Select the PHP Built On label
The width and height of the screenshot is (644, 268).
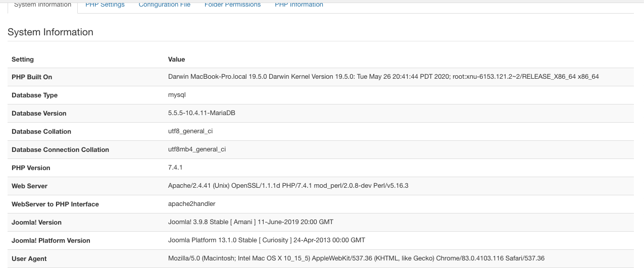point(32,77)
